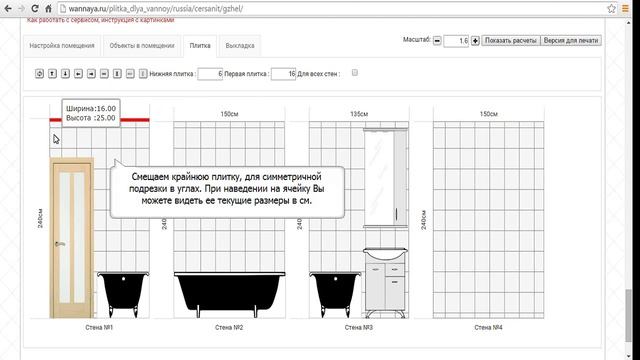Click the mirror cabinet on Стена №3
Screen dimensions: 640x360
point(385,178)
